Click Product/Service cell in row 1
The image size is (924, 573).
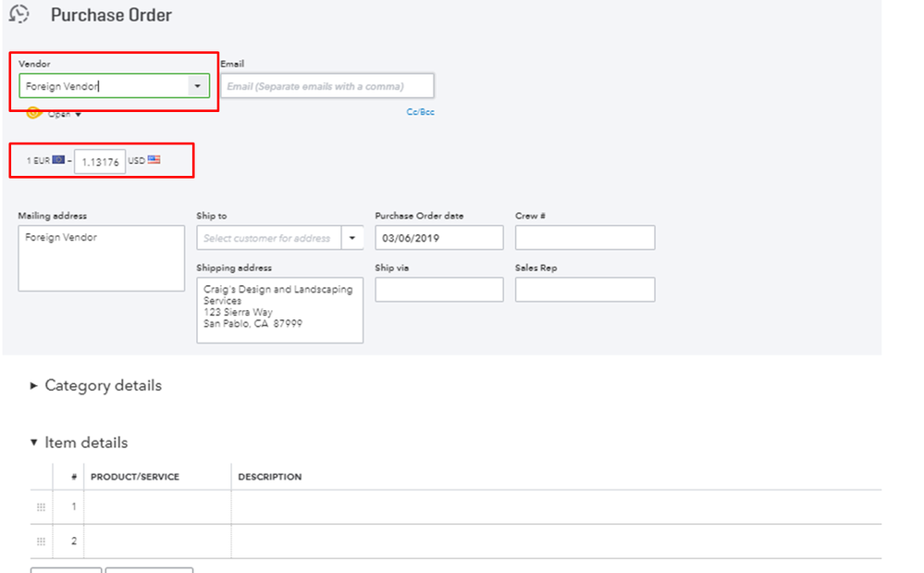pyautogui.click(x=157, y=507)
